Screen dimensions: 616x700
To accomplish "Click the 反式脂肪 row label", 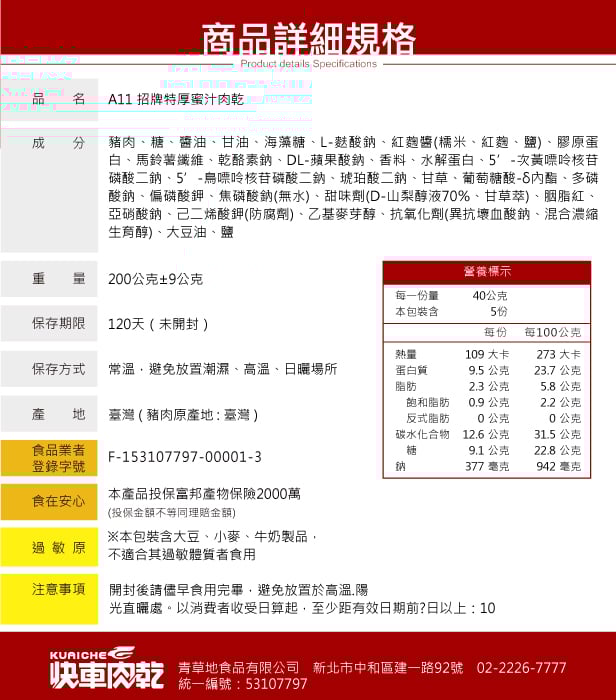I will click(x=428, y=419).
